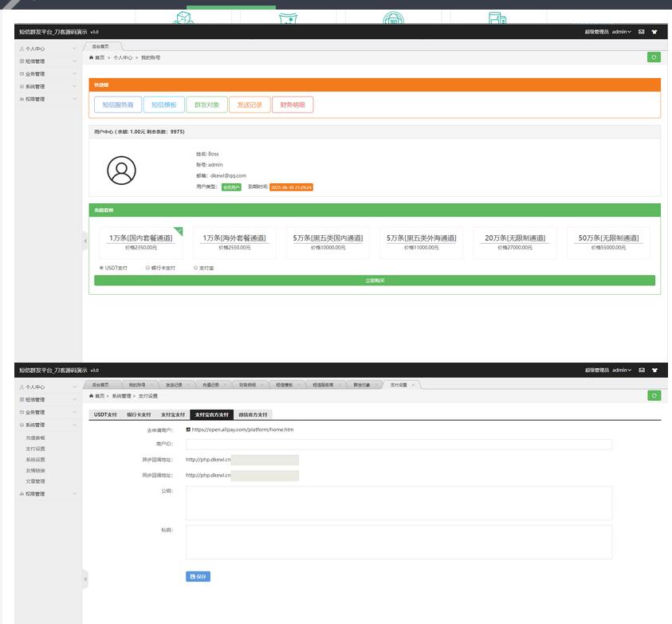The height and width of the screenshot is (624, 672).
Task: Open mail envelope icon in 支付设置 page header
Action: coord(641,370)
